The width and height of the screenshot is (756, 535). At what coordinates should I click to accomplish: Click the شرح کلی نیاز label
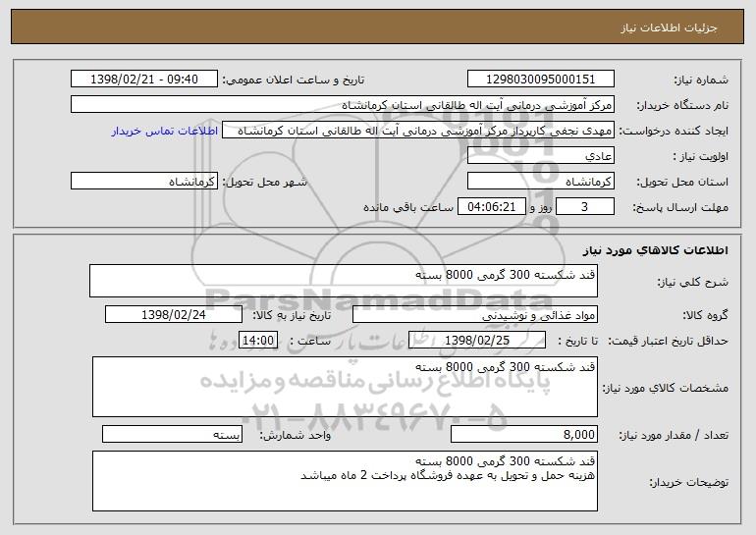tap(693, 282)
